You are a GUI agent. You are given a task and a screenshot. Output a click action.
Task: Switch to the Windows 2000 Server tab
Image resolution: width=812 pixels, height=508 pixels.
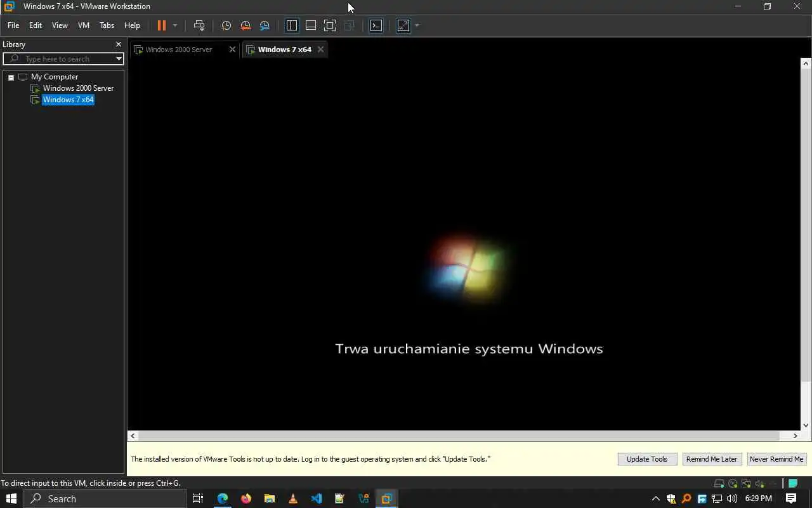coord(178,50)
